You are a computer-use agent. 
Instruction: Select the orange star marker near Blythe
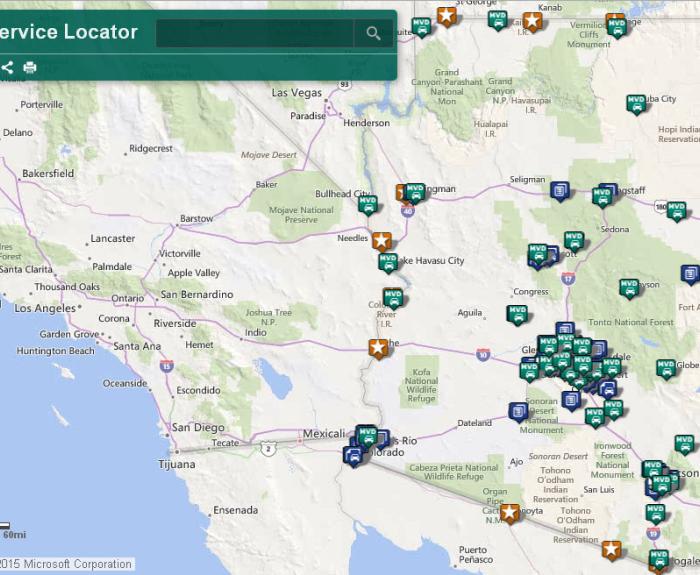378,348
